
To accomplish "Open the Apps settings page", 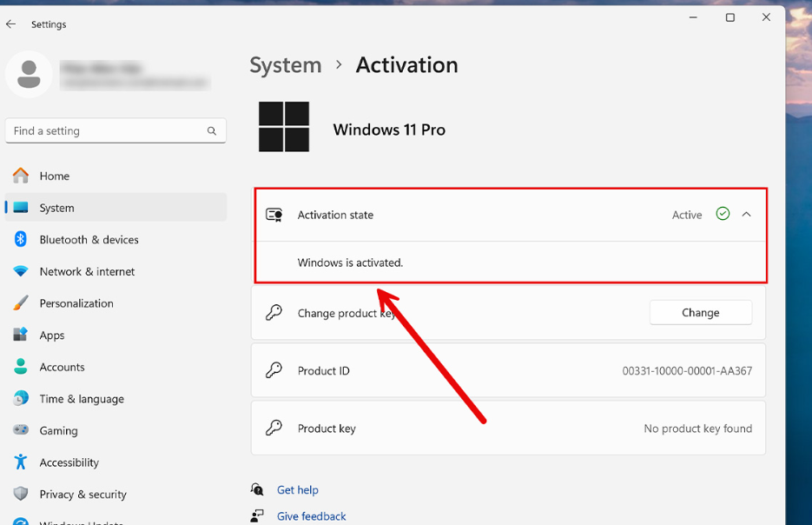I will 52,336.
